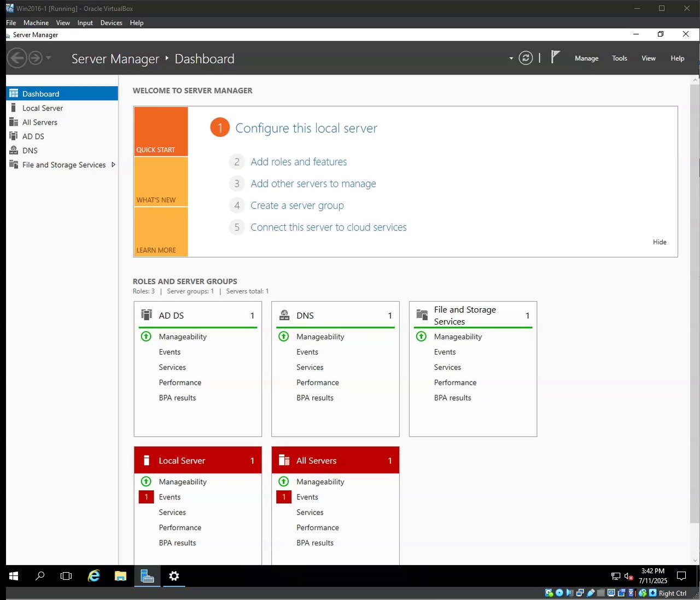Open VirtualBox Machine menu
This screenshot has width=700, height=600.
(36, 22)
